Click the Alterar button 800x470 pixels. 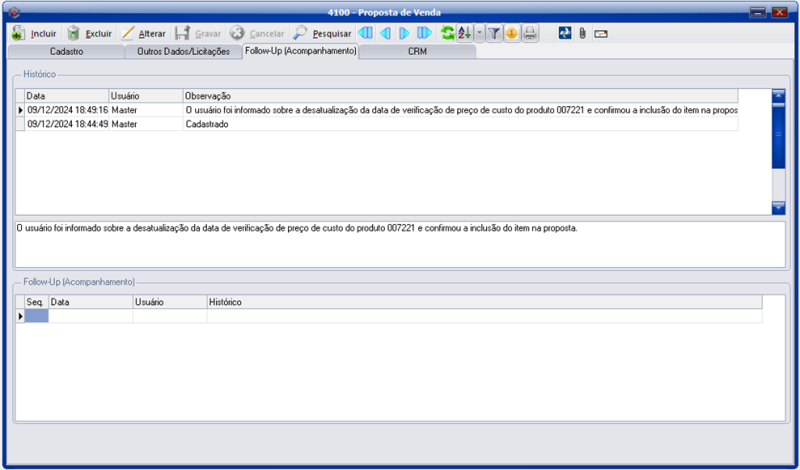coord(143,33)
